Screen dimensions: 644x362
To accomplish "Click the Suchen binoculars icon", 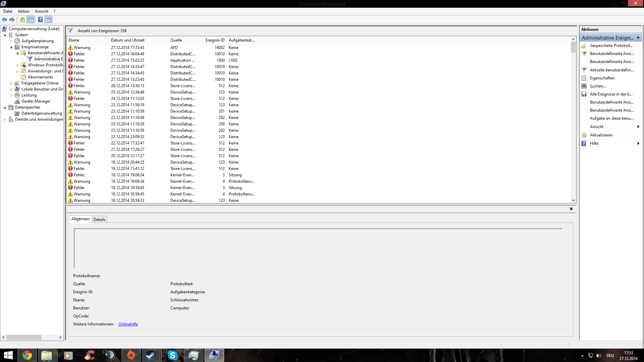I will pos(584,86).
